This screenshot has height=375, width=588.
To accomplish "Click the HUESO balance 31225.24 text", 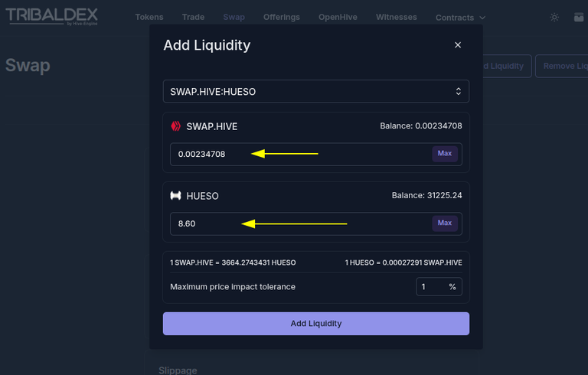I will [426, 195].
